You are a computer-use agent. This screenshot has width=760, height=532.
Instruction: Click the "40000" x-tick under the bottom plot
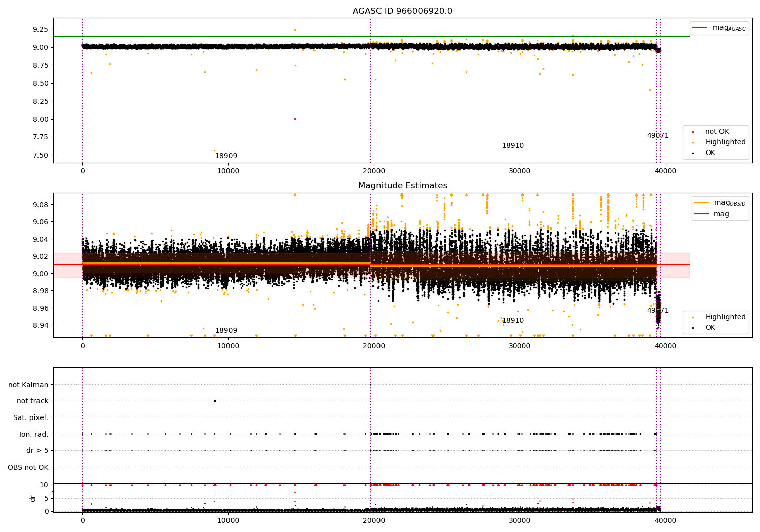[666, 520]
